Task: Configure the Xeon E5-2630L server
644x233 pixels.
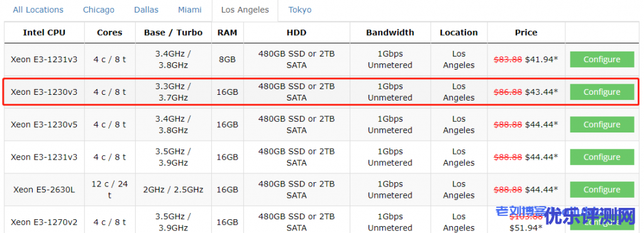Action: pos(602,190)
